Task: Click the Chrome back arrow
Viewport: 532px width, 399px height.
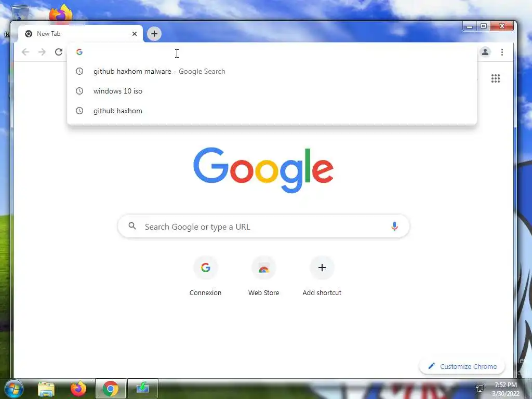Action: coord(25,52)
